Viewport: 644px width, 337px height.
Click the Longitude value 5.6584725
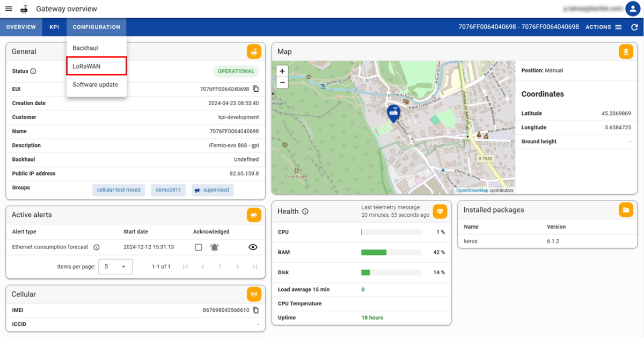tap(618, 128)
